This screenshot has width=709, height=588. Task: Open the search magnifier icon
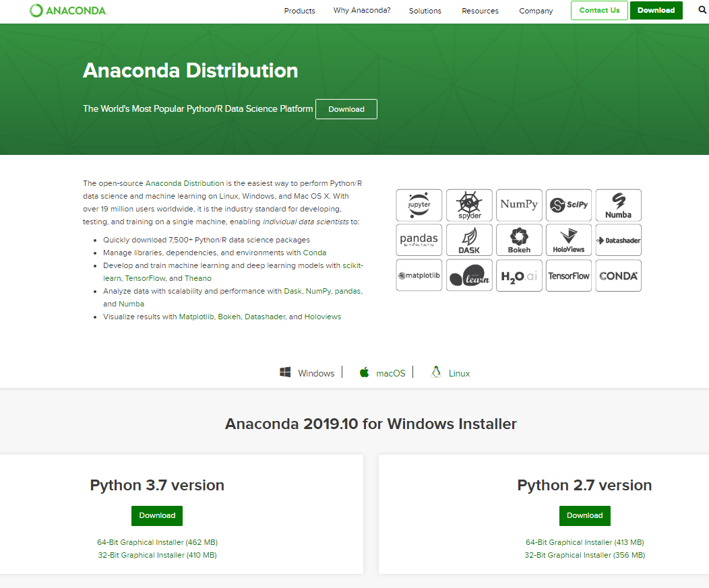(x=702, y=9)
